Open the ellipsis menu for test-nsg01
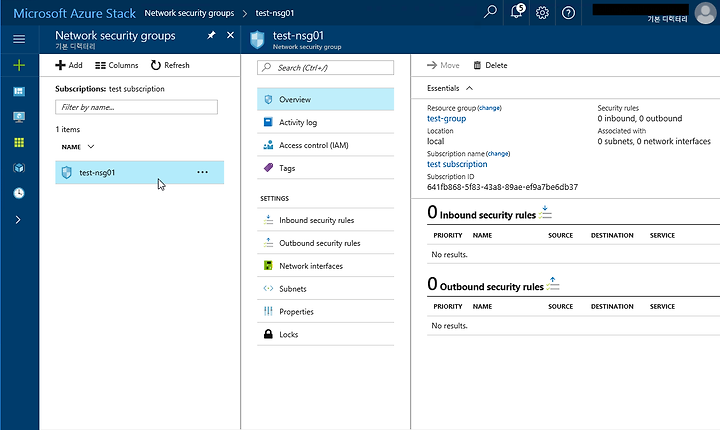 coord(202,172)
